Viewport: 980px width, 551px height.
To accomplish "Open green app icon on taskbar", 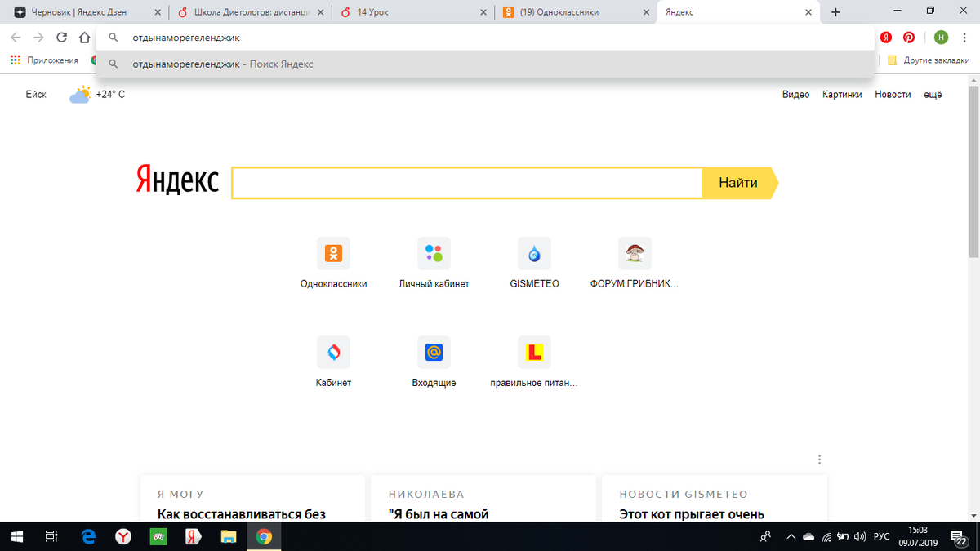I will 158,536.
